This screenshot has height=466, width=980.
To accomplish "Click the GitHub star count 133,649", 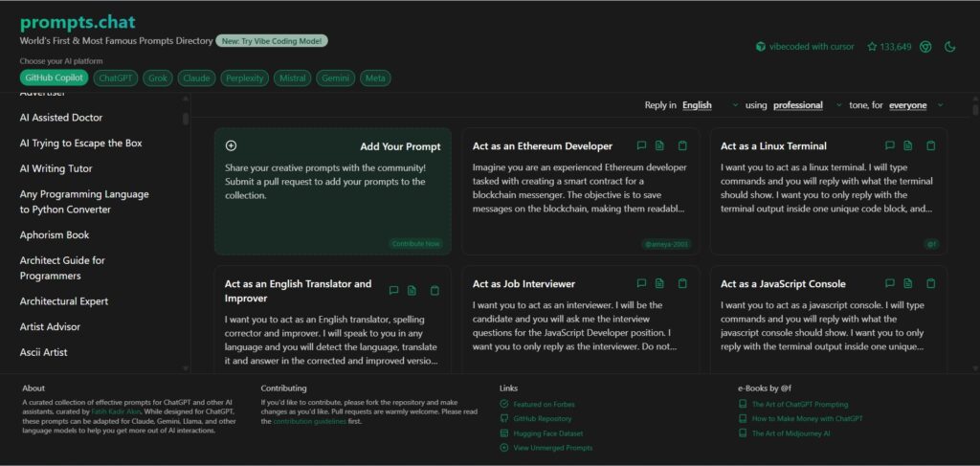I will click(x=889, y=47).
